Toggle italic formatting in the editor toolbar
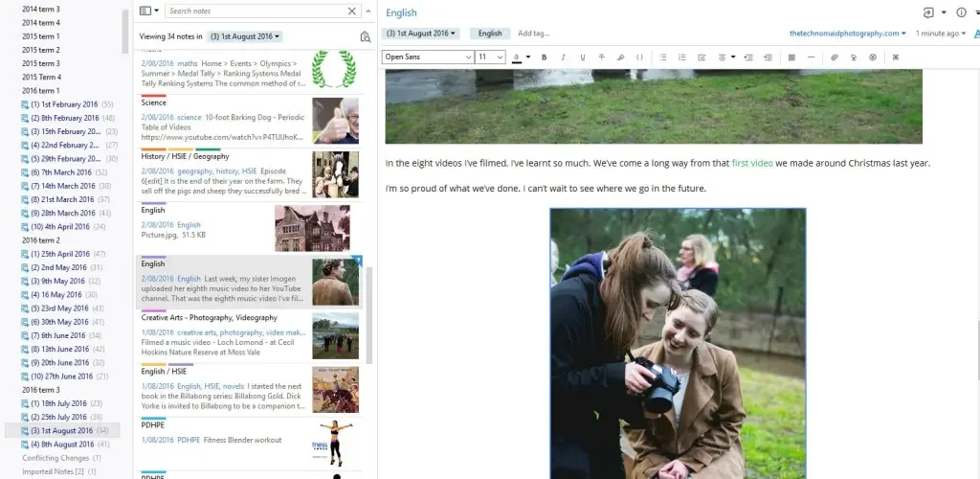980x479 pixels. point(563,57)
